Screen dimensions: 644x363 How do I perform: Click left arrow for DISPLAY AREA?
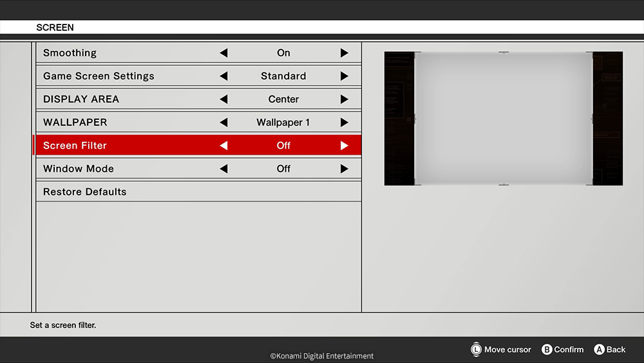223,99
